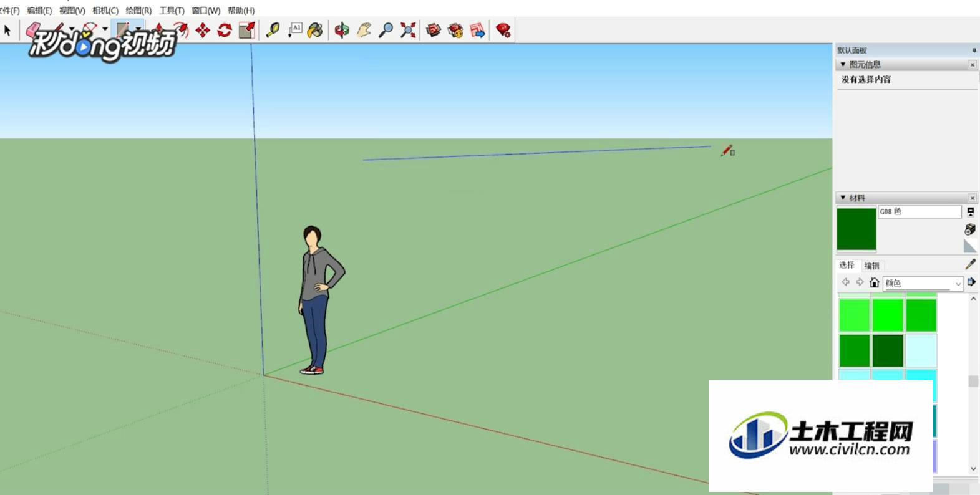Go to In Model materials home

(x=874, y=282)
